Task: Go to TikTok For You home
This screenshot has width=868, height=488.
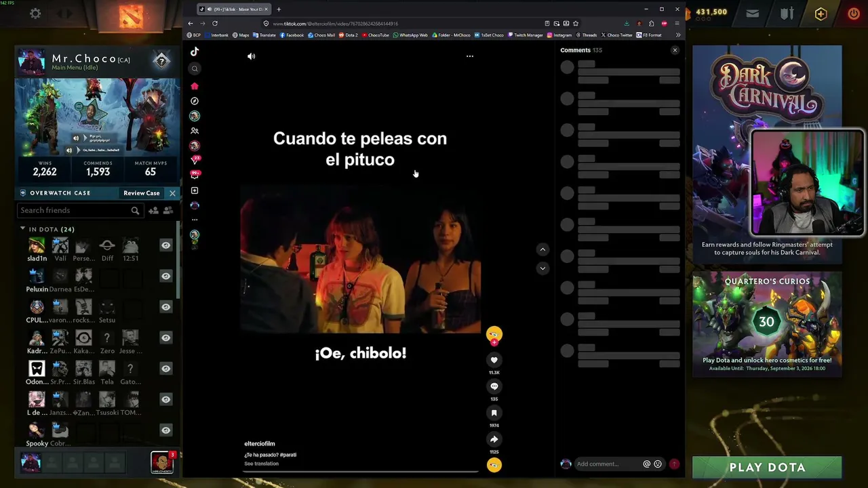Action: pyautogui.click(x=195, y=86)
